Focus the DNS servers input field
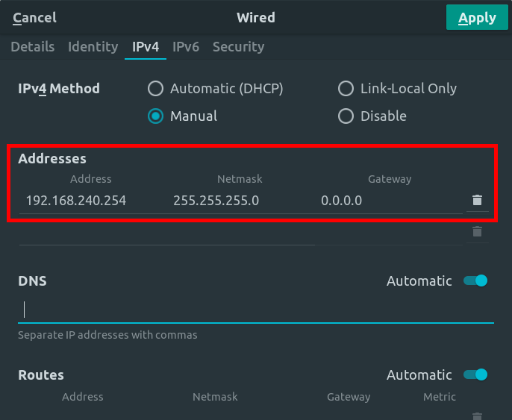 [x=256, y=310]
